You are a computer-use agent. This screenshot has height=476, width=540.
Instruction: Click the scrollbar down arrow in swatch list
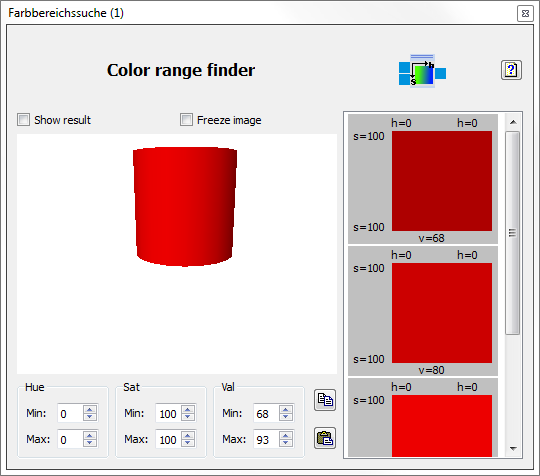pyautogui.click(x=513, y=449)
